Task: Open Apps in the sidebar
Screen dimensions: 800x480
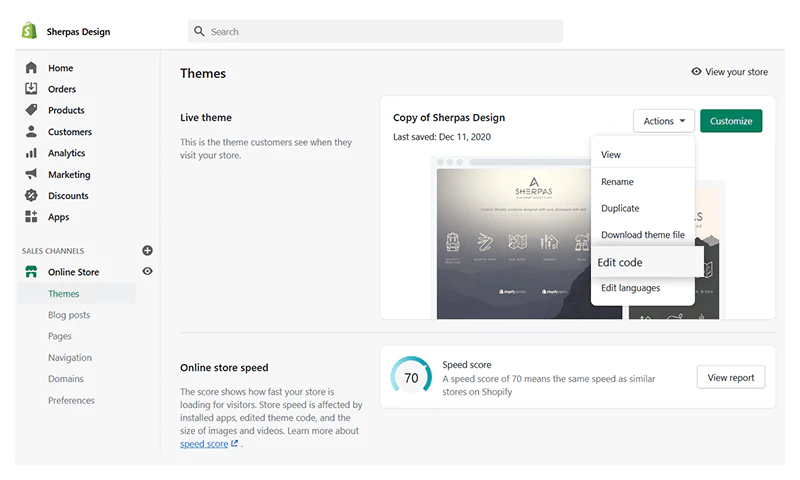Action: (59, 217)
